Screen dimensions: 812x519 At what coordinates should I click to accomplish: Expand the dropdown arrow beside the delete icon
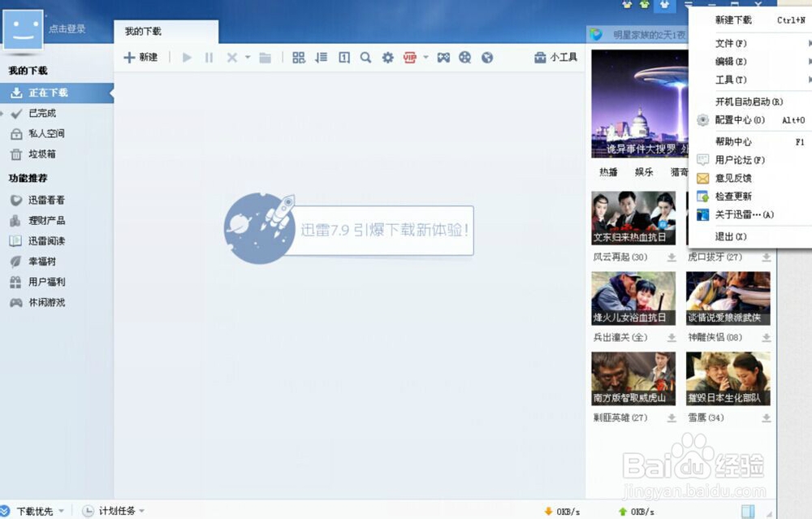248,57
